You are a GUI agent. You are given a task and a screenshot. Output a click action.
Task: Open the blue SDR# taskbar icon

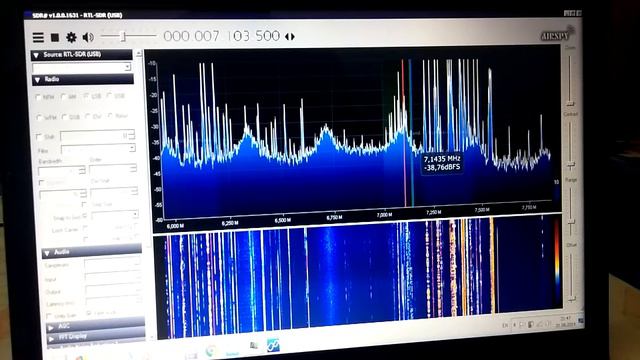coord(273,345)
